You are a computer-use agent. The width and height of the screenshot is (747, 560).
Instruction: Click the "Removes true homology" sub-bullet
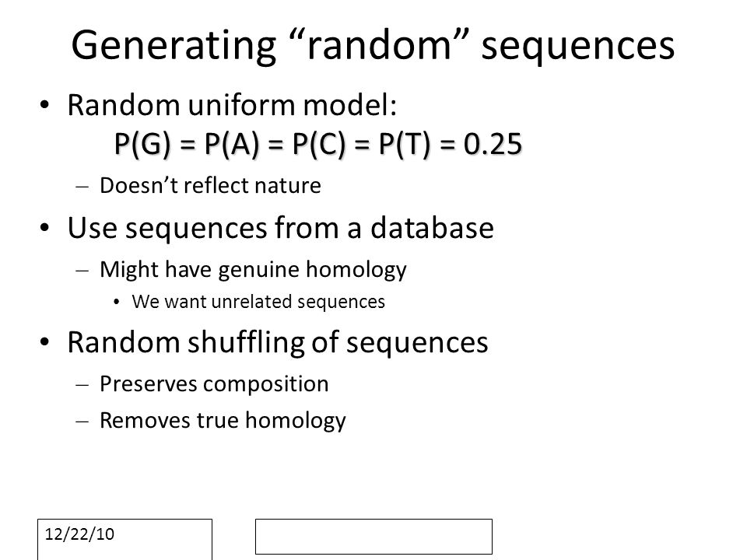(223, 421)
